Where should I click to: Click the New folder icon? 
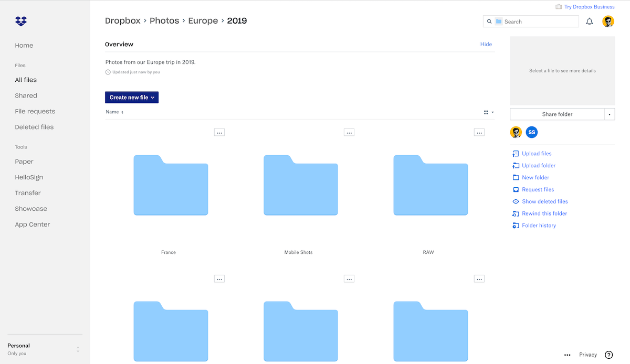(516, 177)
